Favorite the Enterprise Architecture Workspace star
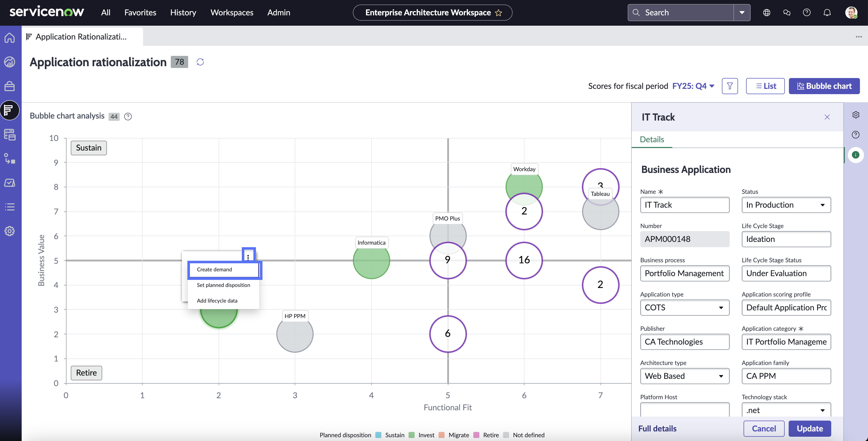Viewport: 868px width, 441px height. [499, 13]
